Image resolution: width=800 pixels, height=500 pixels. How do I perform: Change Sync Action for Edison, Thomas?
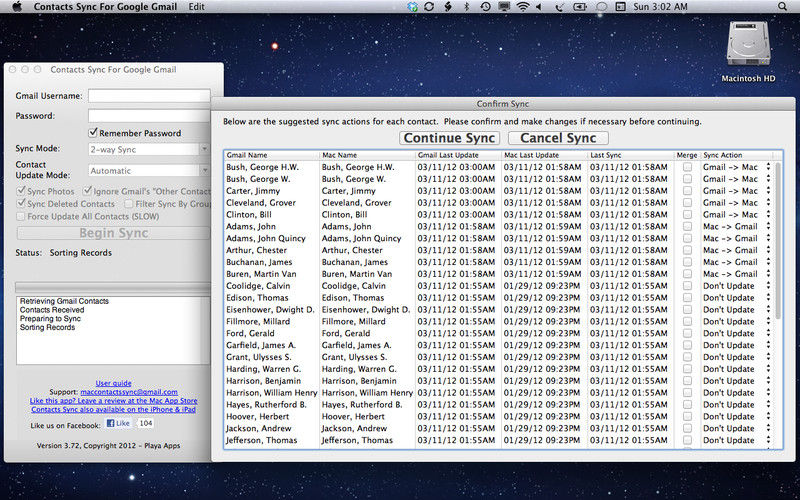(x=736, y=297)
